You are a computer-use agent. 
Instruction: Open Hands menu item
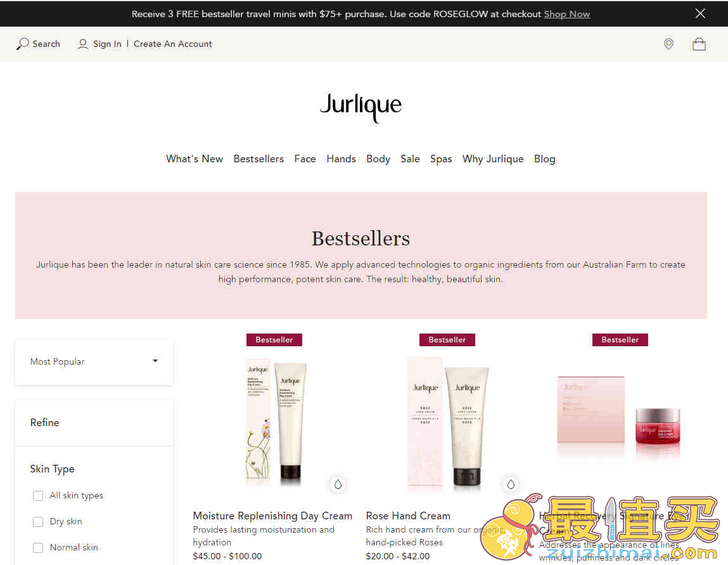click(342, 159)
